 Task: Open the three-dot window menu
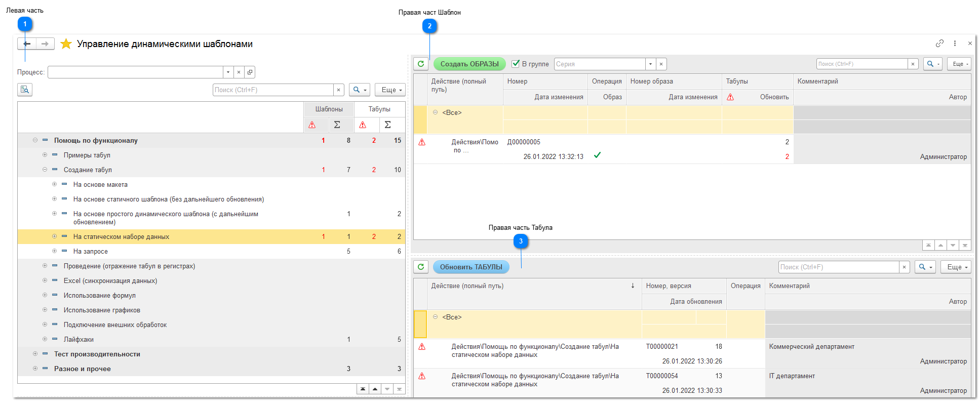pos(955,44)
